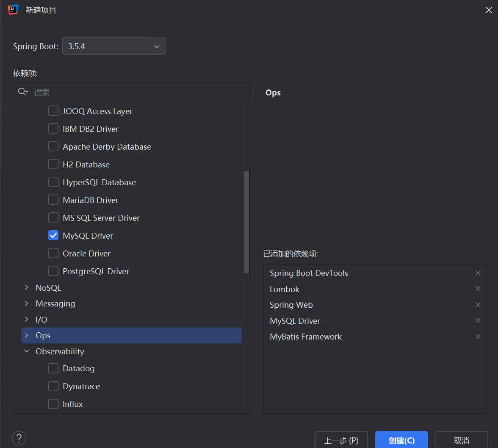Close the new project dialog
The height and width of the screenshot is (448, 498).
[489, 10]
